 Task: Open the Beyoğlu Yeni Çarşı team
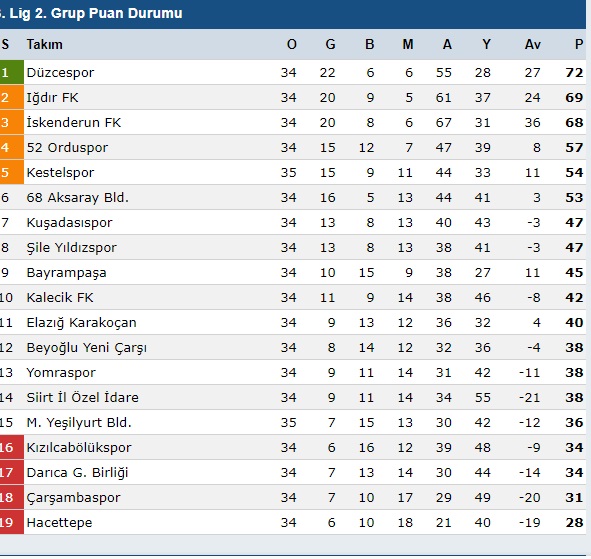(87, 348)
